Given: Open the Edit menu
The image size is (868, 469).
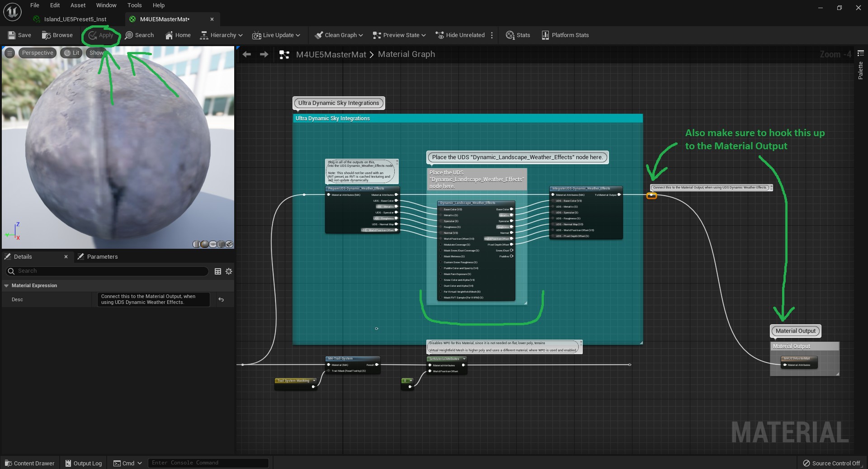Looking at the screenshot, I should pos(55,5).
